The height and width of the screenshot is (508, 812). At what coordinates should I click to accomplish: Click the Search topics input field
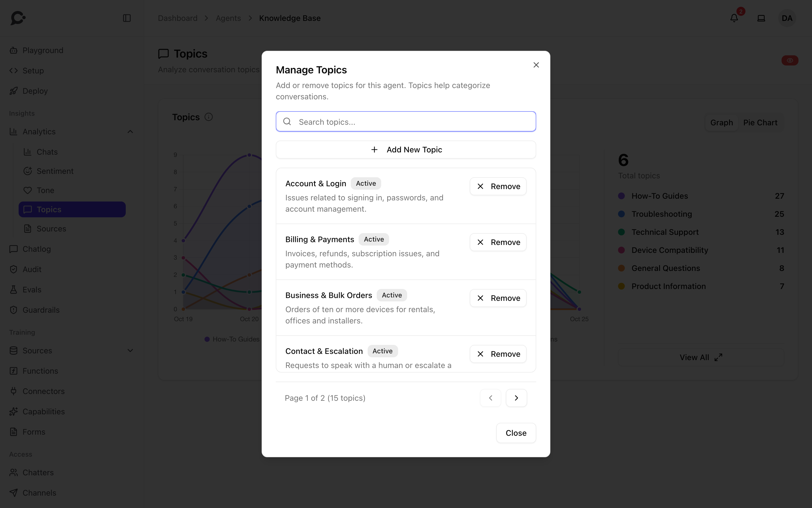pos(406,122)
